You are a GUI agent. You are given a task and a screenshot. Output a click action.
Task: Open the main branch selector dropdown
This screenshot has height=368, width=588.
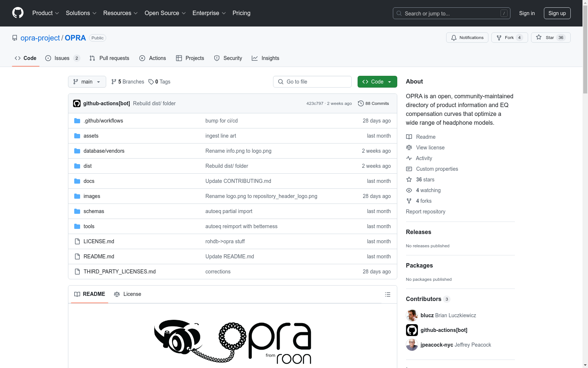tap(87, 82)
